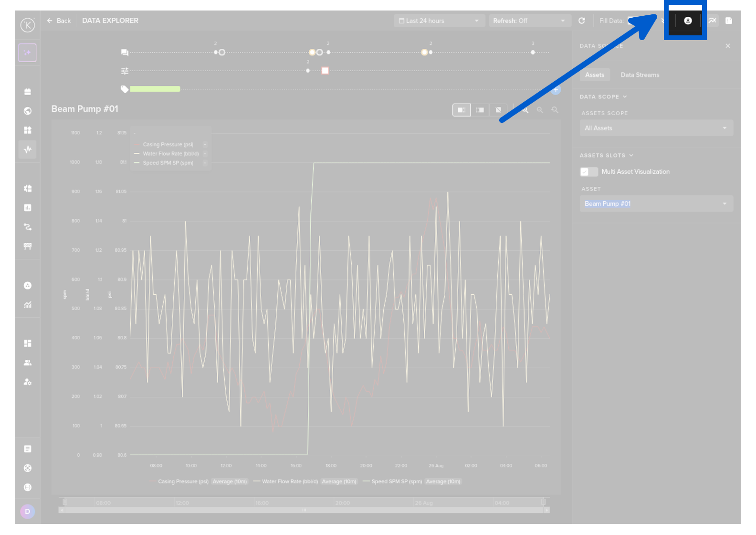756x535 pixels.
Task: Select the no-legend chart layout toggle
Action: tap(498, 110)
